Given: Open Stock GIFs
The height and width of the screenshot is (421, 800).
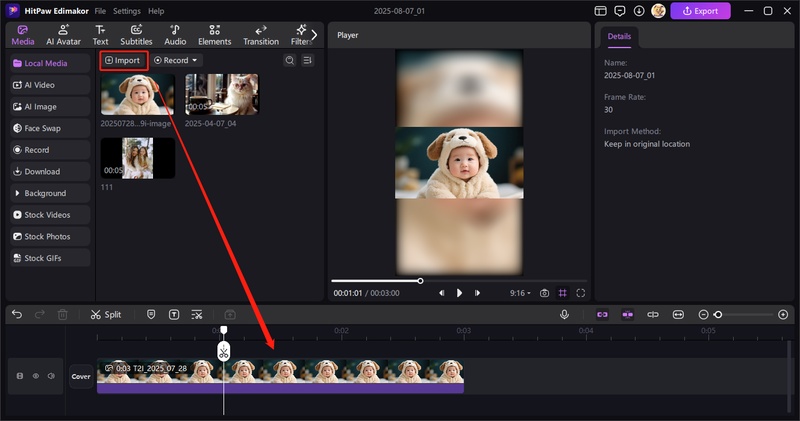Looking at the screenshot, I should click(x=50, y=258).
